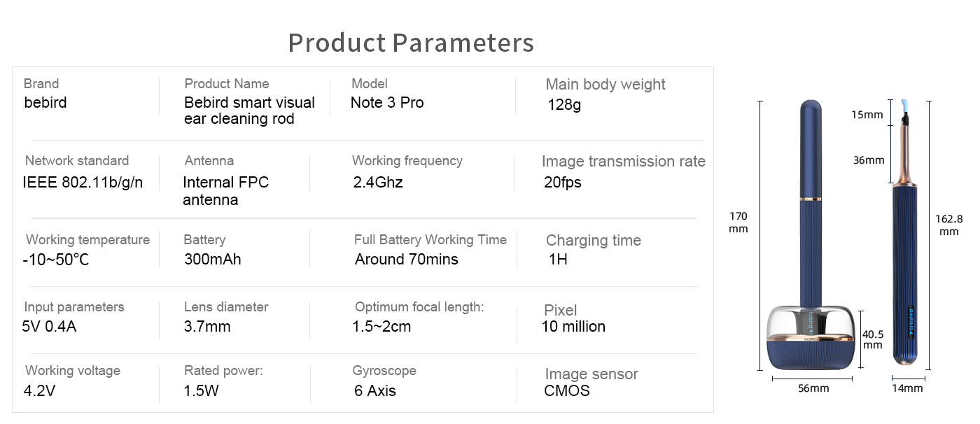Select the Note 3 Pro model value
Viewport: 980px width, 424px height.
387,102
